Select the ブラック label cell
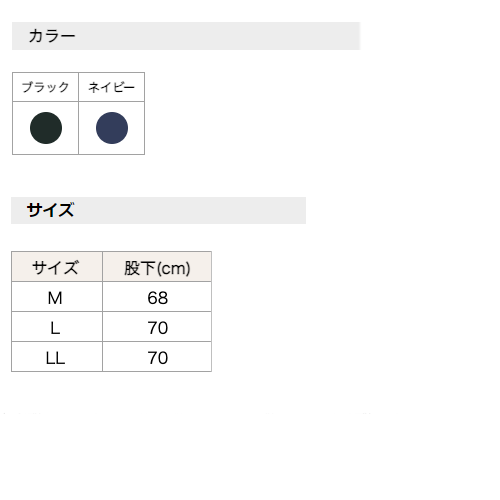500x500 pixels. tap(45, 87)
